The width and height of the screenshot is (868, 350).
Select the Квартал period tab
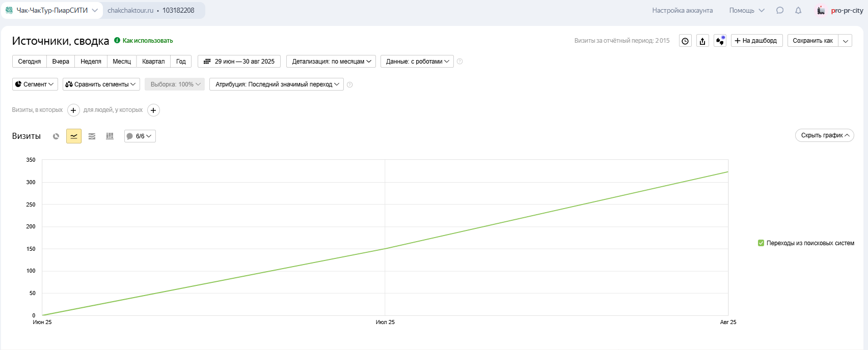(153, 62)
